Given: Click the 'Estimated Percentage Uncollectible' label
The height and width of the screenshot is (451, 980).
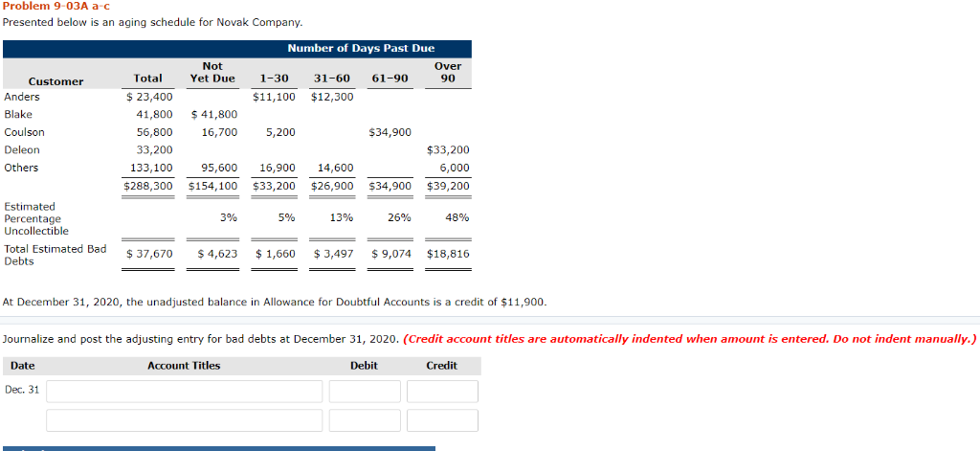Looking at the screenshot, I should coord(36,218).
